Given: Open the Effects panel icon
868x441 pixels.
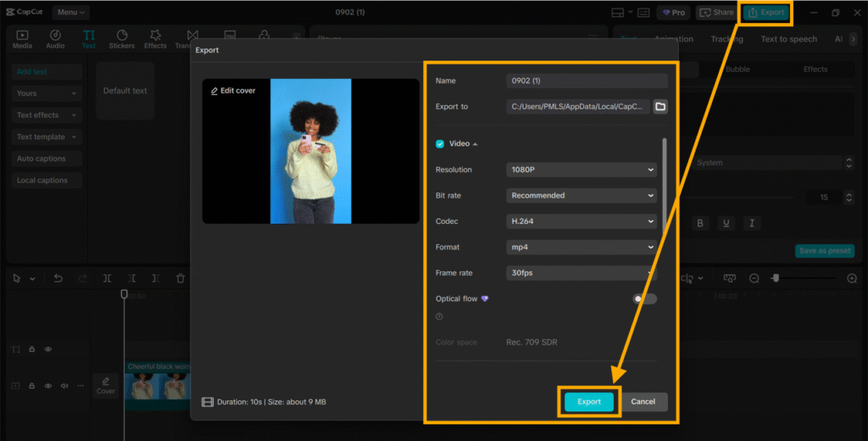Looking at the screenshot, I should (x=155, y=39).
